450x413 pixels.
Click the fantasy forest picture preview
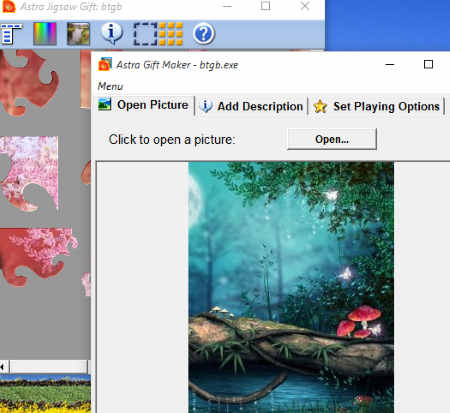click(x=291, y=287)
